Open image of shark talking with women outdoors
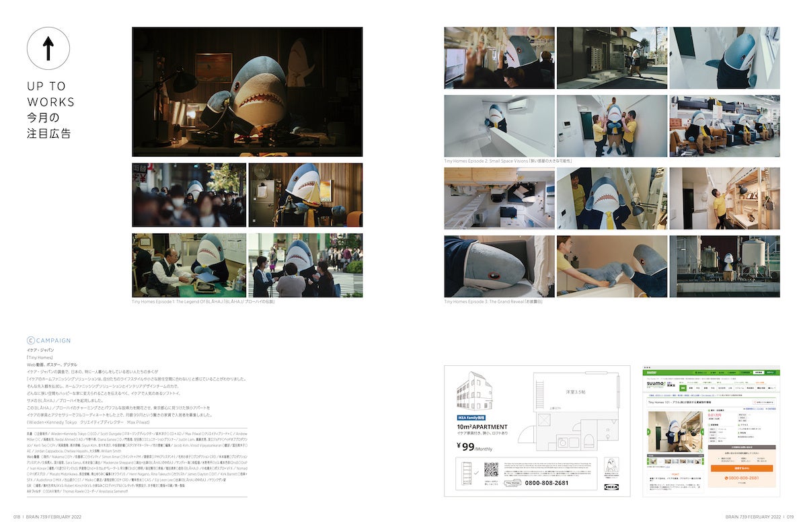807x532 pixels. [x=305, y=265]
